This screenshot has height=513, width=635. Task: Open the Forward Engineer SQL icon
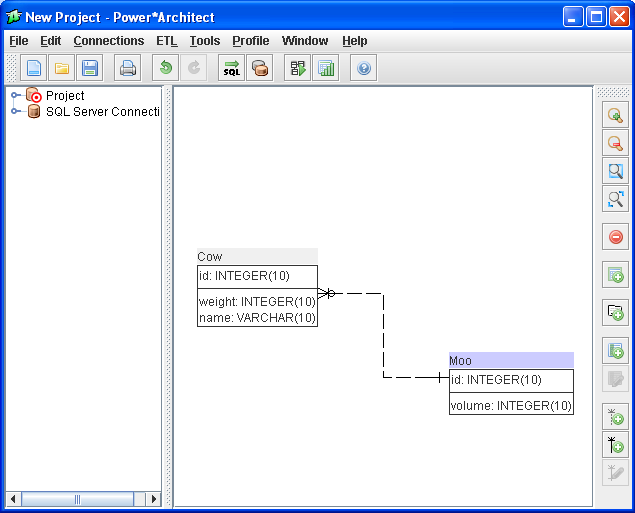coord(232,68)
